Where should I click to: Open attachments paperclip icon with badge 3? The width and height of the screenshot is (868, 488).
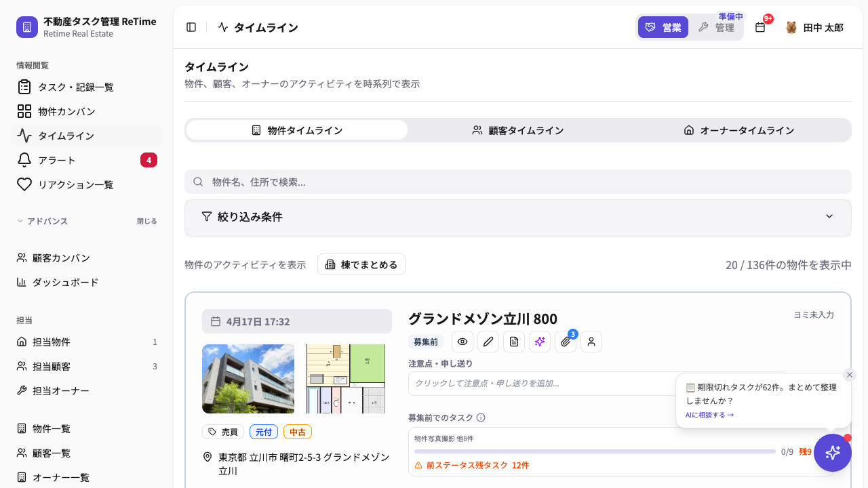566,342
